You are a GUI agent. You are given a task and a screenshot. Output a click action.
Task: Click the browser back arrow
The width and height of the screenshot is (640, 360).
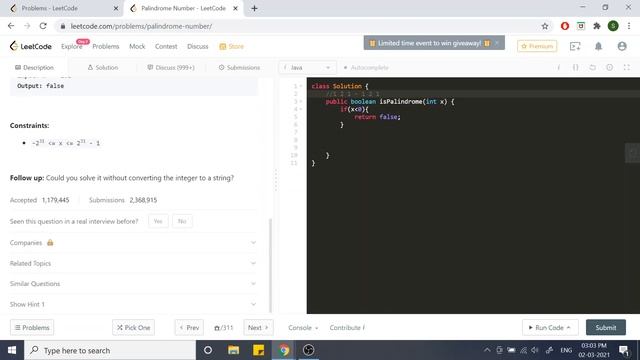point(11,26)
